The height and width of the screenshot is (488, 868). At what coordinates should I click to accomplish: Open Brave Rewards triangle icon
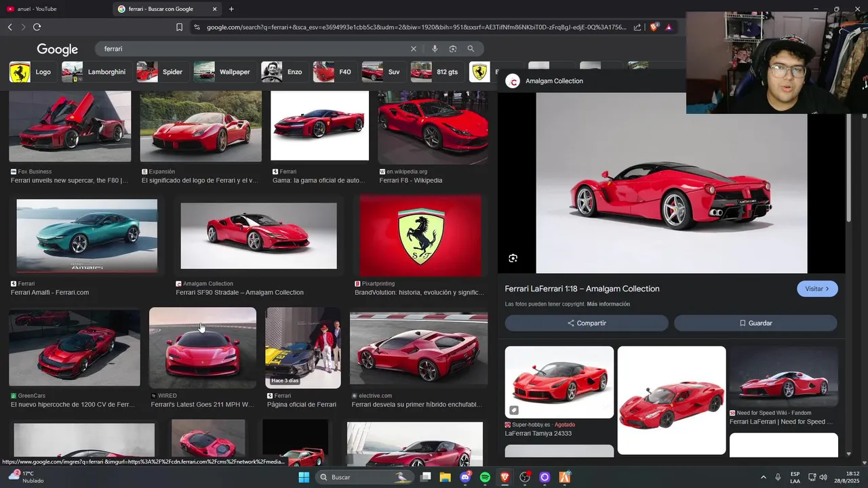pyautogui.click(x=669, y=27)
